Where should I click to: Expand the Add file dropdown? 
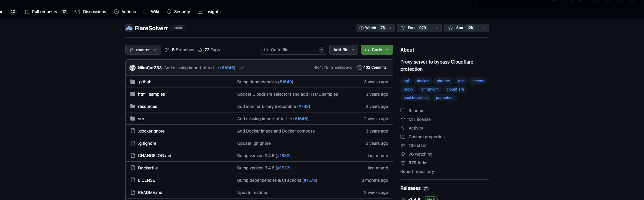coord(343,50)
